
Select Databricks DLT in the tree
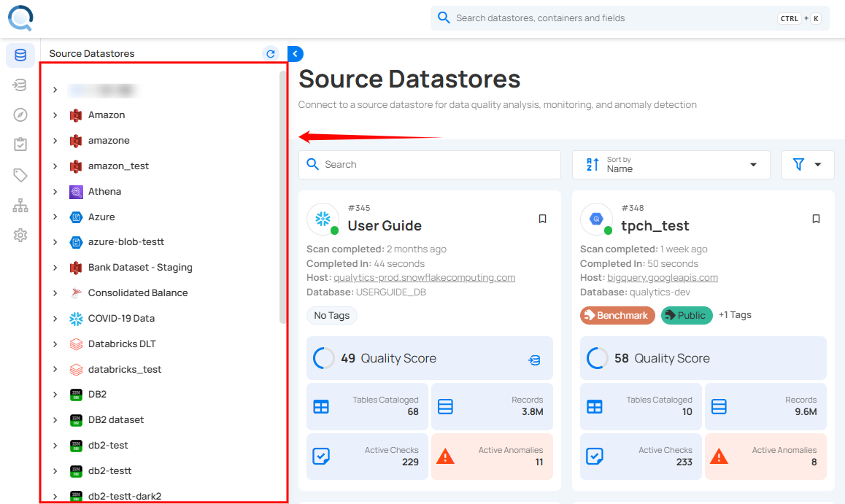(x=122, y=344)
